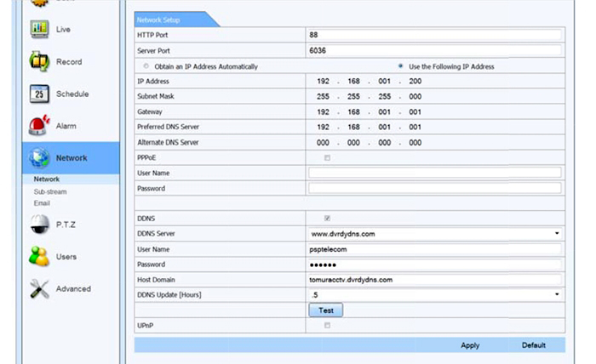Open the Alarm menu label
596x364 pixels.
click(66, 126)
